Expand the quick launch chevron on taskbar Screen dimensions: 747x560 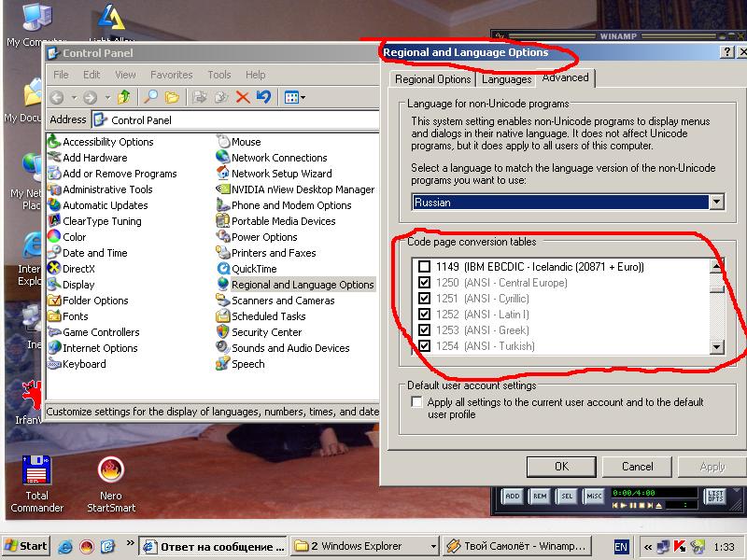[x=130, y=543]
